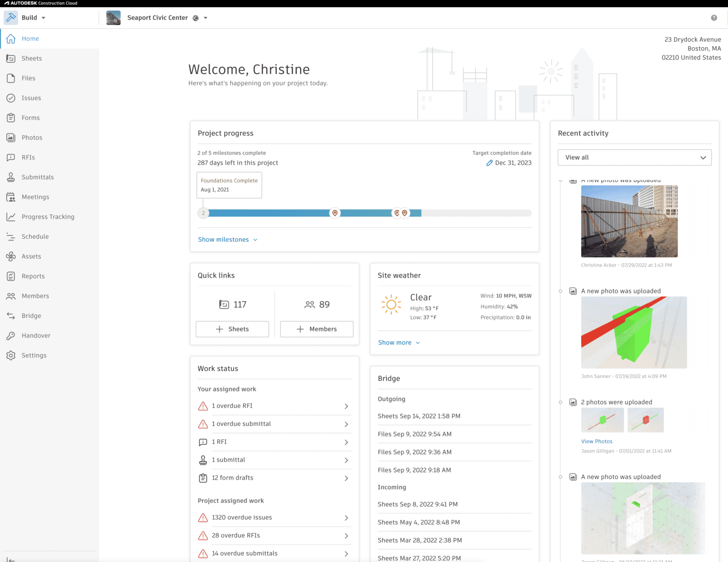Select Home in the navigation menu
This screenshot has height=562, width=728.
[x=30, y=38]
